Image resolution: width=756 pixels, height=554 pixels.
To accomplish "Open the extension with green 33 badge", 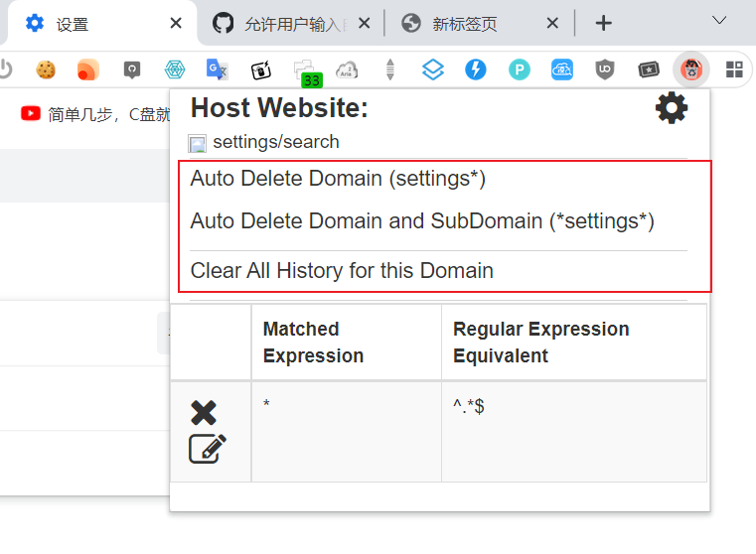I will tap(305, 71).
